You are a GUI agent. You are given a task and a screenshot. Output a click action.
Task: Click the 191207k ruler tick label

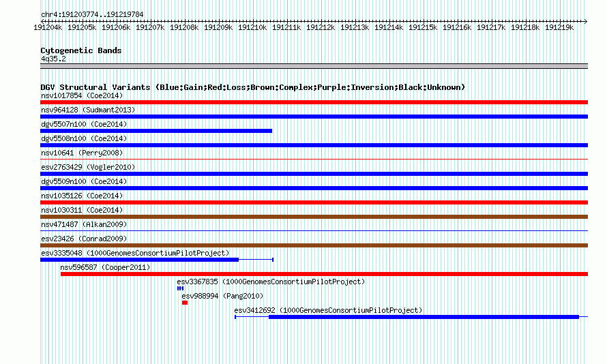pyautogui.click(x=150, y=27)
